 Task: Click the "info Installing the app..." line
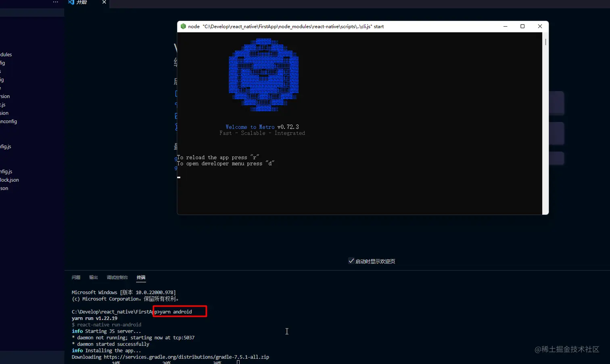click(x=107, y=350)
